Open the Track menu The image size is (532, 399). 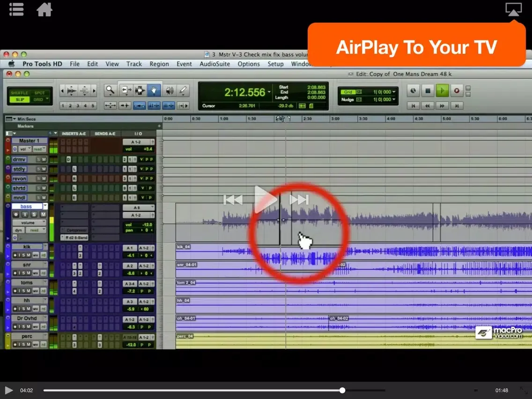tap(134, 64)
